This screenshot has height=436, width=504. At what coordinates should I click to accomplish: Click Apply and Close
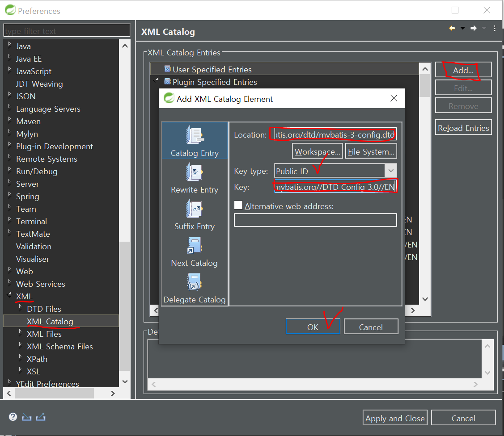(x=395, y=418)
